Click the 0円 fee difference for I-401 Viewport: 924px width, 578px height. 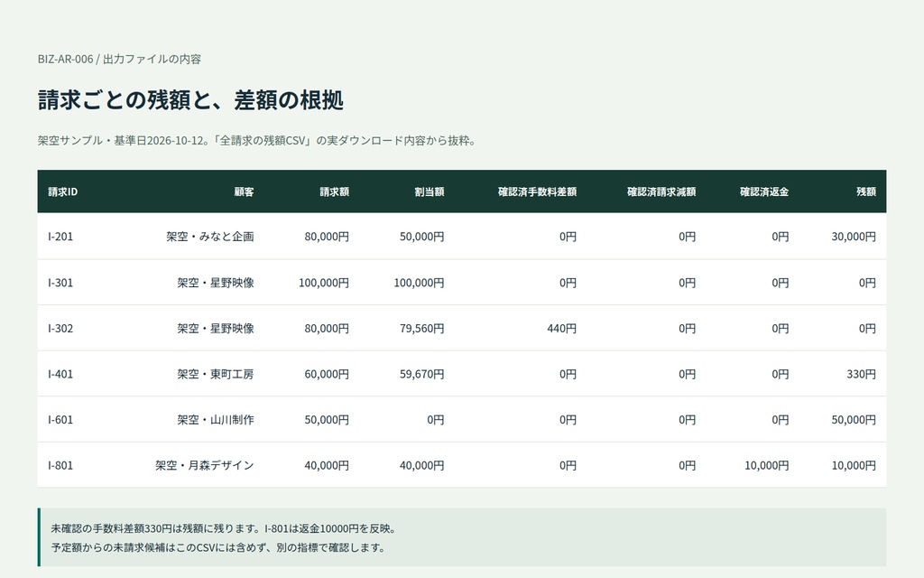(x=568, y=374)
